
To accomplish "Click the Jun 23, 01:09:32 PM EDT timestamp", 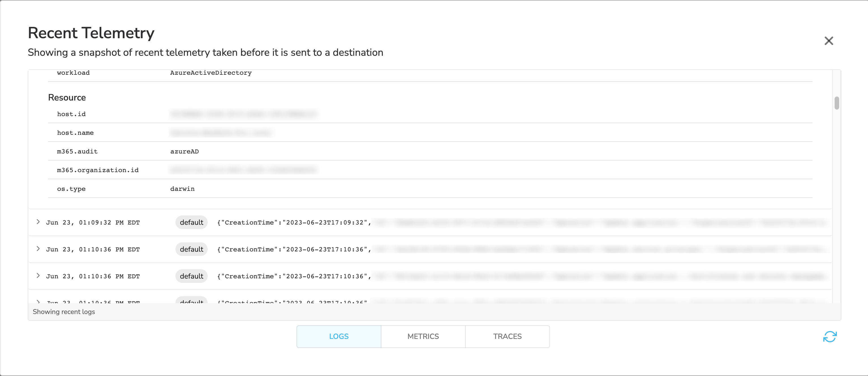I will click(x=93, y=223).
